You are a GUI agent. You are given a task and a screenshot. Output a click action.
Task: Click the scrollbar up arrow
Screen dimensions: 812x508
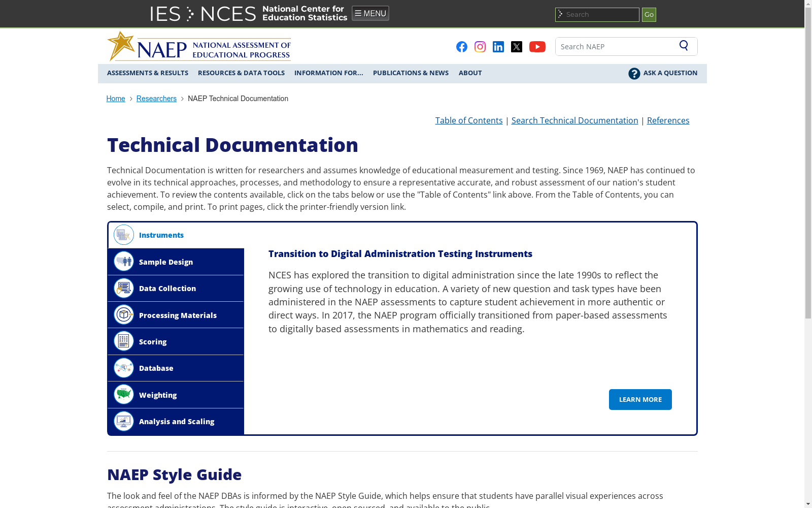point(808,4)
